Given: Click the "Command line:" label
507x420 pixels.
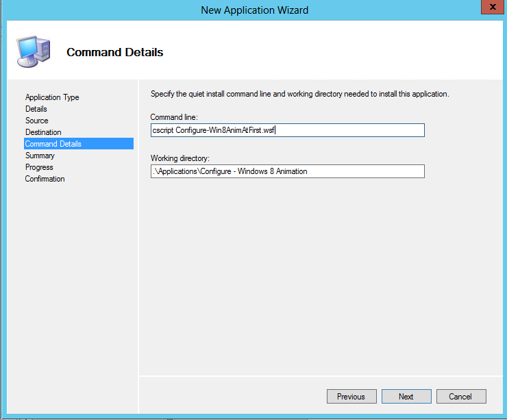Looking at the screenshot, I should tap(175, 118).
